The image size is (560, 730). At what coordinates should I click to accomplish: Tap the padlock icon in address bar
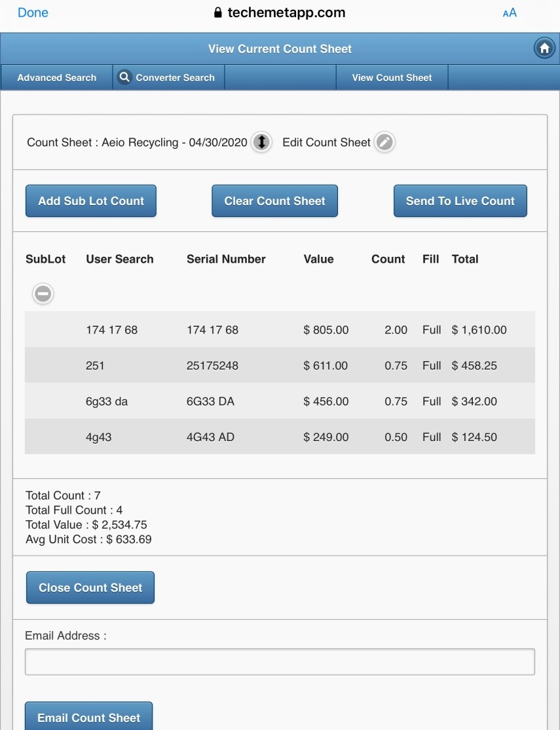click(x=218, y=13)
